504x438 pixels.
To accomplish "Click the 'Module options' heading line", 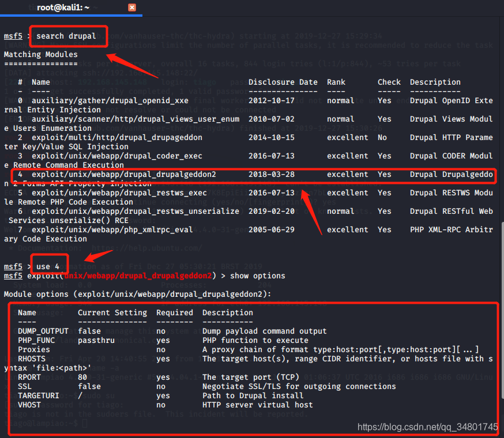I will (x=138, y=294).
